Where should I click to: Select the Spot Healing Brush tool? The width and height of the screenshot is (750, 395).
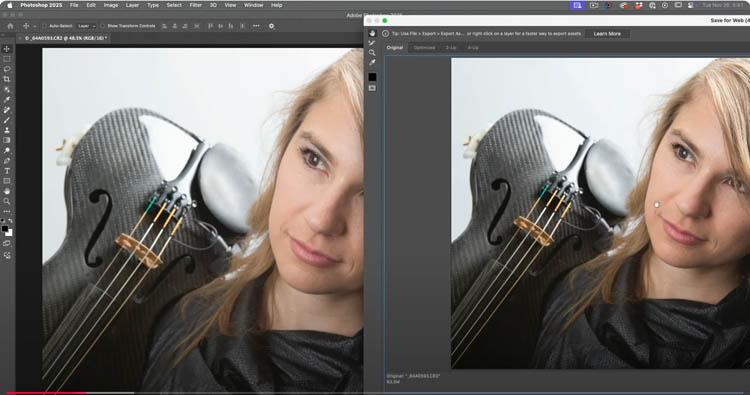(x=7, y=110)
